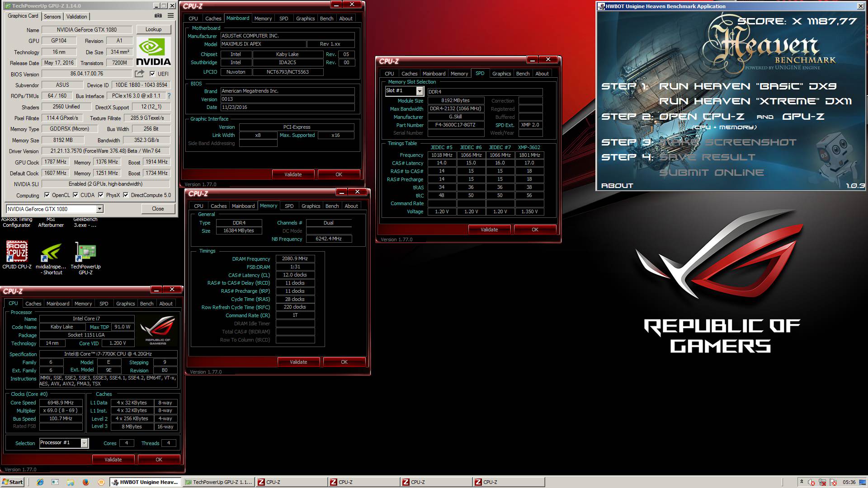The height and width of the screenshot is (488, 868).
Task: Click the BIOS export share icon in GPU-Z
Action: pyautogui.click(x=139, y=74)
